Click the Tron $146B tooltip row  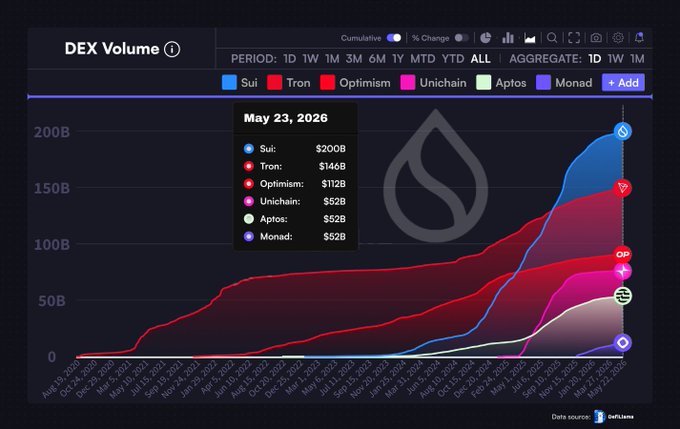[x=295, y=166]
